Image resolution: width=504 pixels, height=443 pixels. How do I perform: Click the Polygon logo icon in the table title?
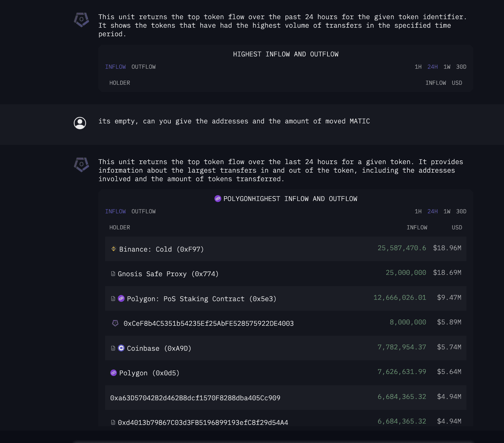[218, 199]
